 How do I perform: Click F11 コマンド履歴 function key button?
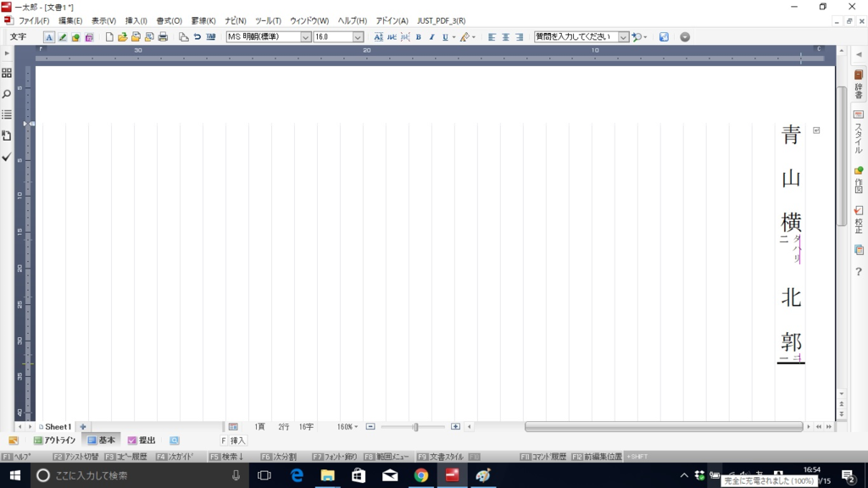pos(543,457)
